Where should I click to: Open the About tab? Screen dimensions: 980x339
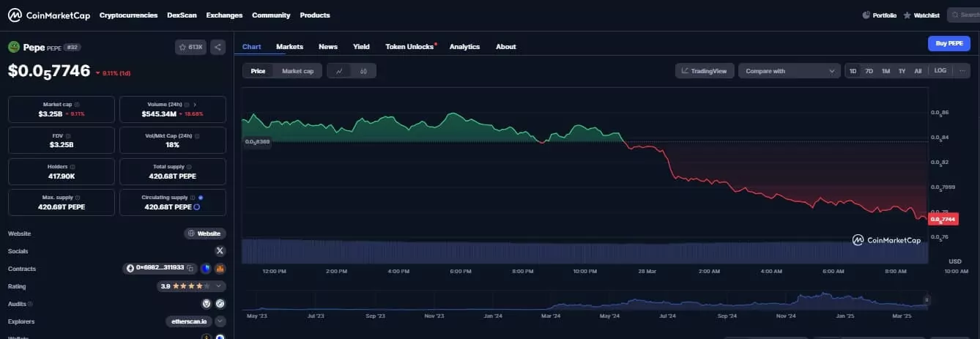tap(505, 46)
